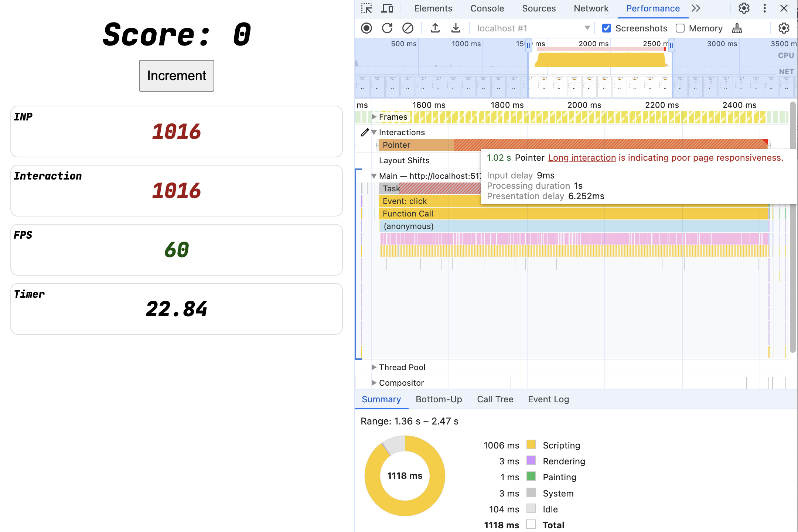Click the Increment button
The image size is (798, 532).
click(x=176, y=75)
